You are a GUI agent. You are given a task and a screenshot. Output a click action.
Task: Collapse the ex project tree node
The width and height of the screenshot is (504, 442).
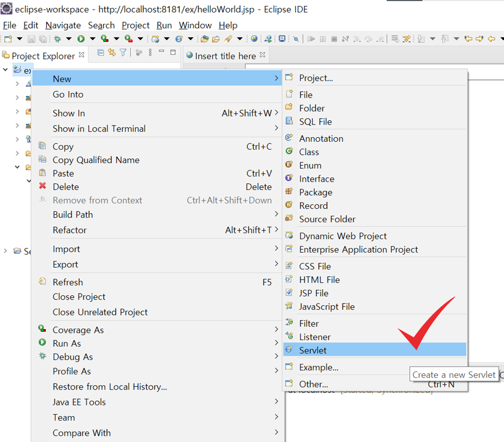click(5, 70)
